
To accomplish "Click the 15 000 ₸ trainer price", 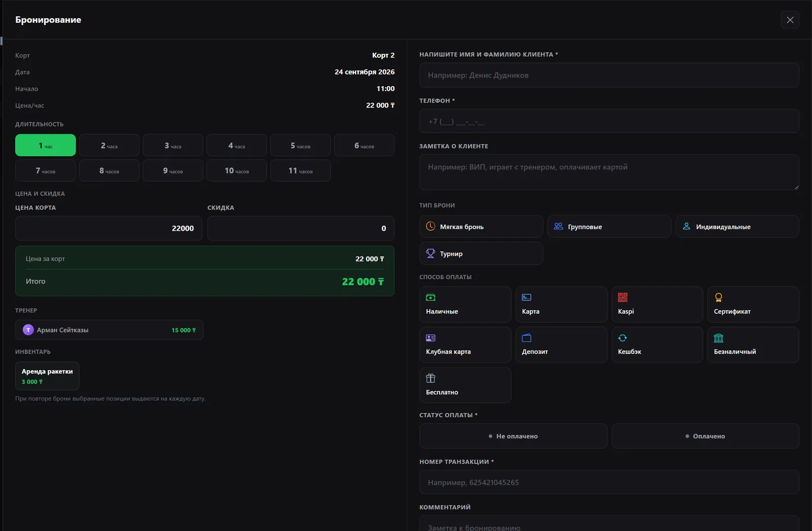I will (183, 330).
